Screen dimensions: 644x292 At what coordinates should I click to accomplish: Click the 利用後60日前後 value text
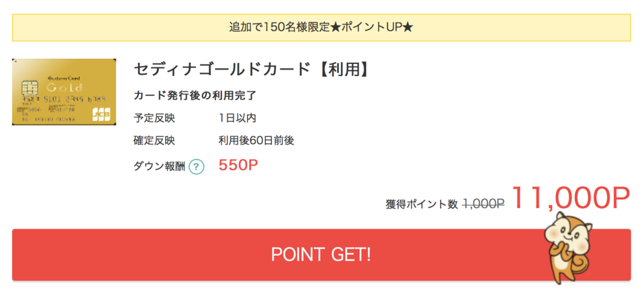tap(257, 141)
